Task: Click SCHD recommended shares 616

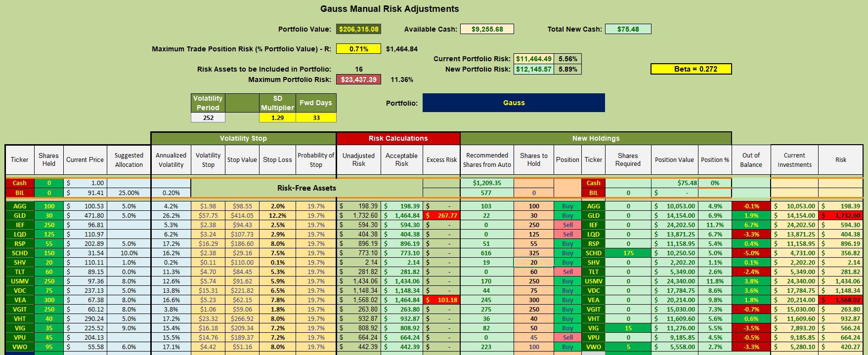Action: click(x=487, y=253)
